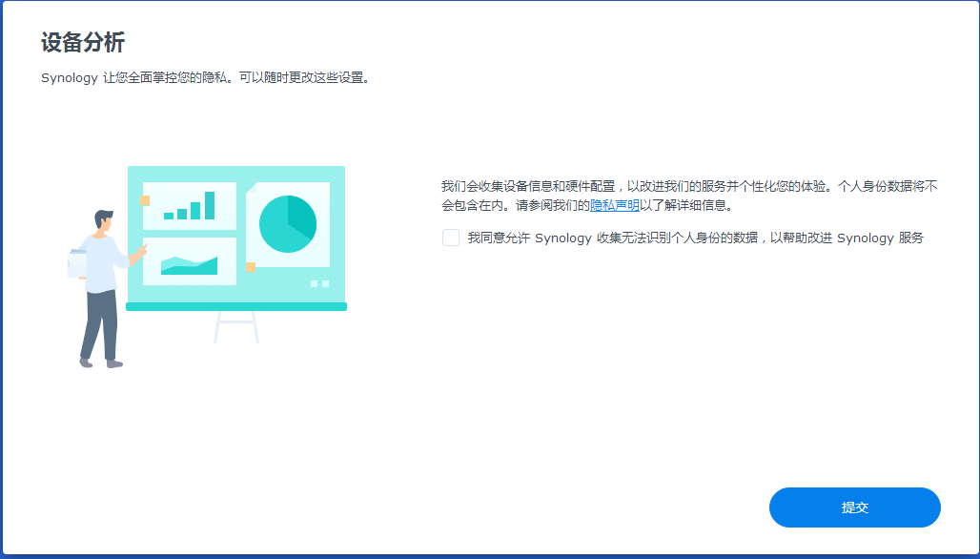Click the whiteboard's easel stand legs
This screenshot has width=980, height=559.
(236, 326)
